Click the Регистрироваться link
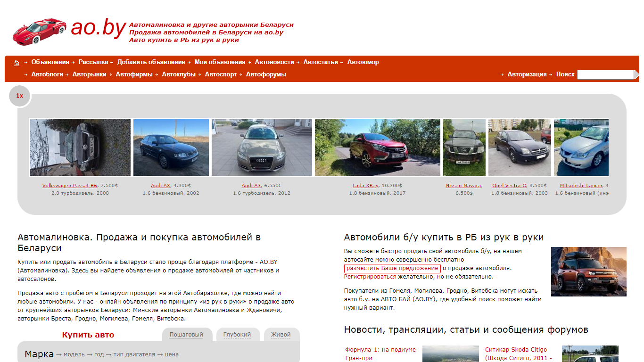Screen dimensions: 644x362 coord(370,277)
